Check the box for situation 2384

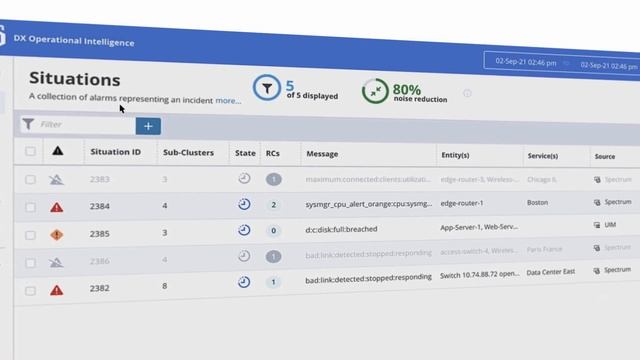coord(30,207)
